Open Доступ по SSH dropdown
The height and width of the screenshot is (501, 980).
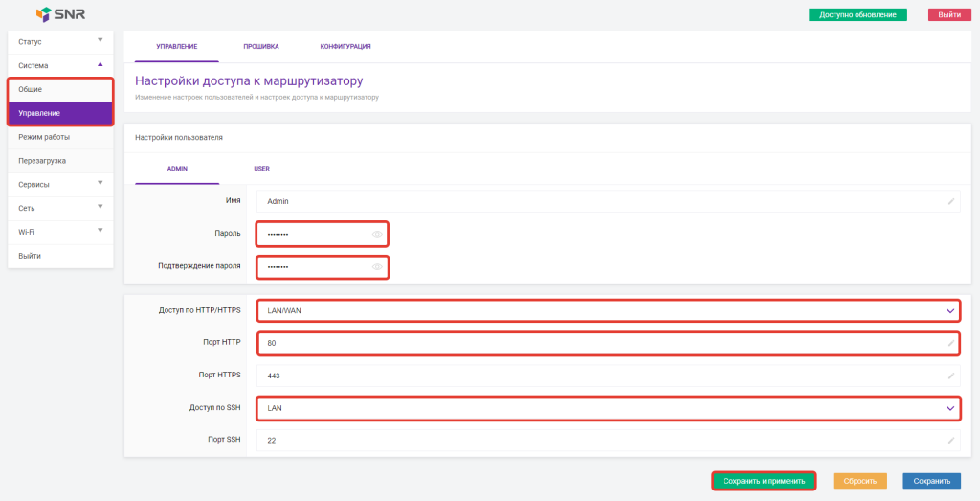[608, 408]
